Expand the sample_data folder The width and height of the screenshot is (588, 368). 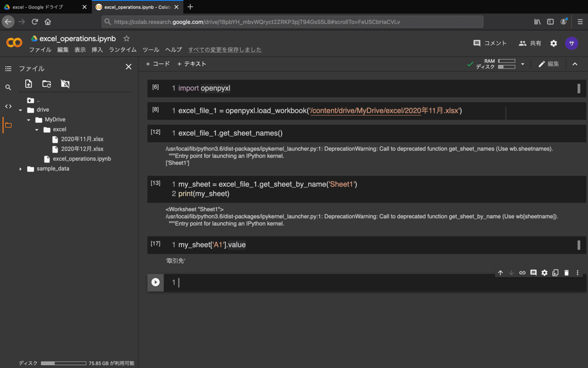21,169
